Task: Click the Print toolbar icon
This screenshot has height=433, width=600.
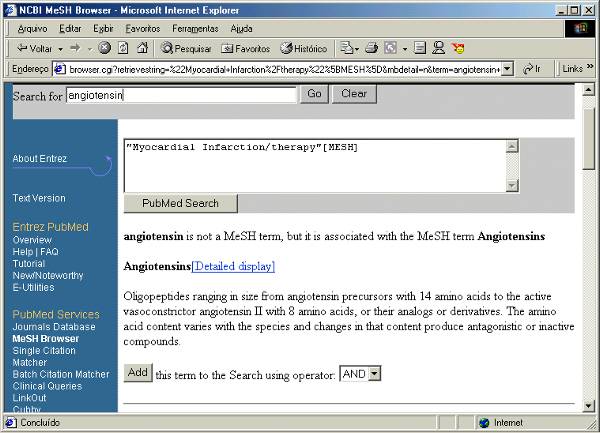Action: pos(371,48)
